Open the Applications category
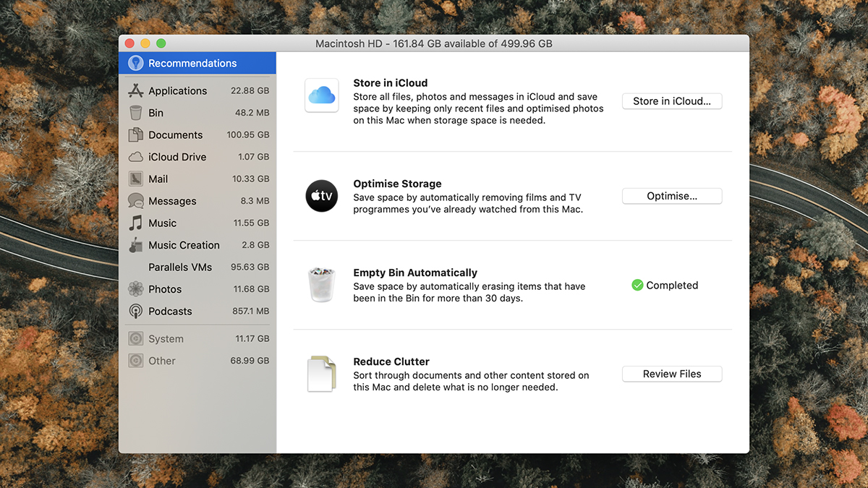Image resolution: width=868 pixels, height=488 pixels. tap(197, 90)
